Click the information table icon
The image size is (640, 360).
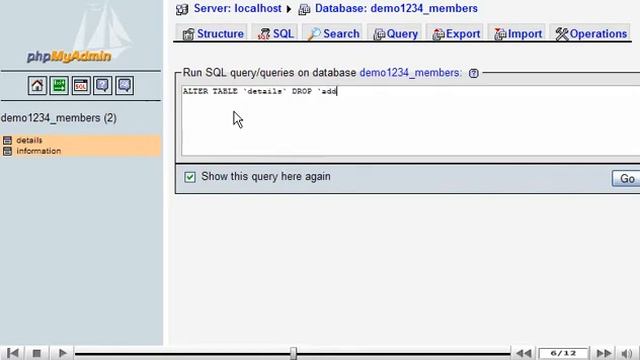(7, 151)
